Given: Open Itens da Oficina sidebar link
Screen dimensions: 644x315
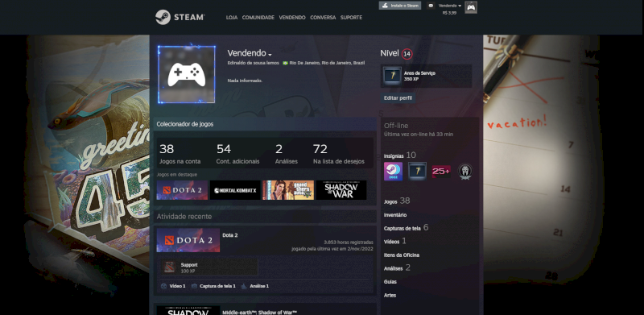Looking at the screenshot, I should [401, 255].
